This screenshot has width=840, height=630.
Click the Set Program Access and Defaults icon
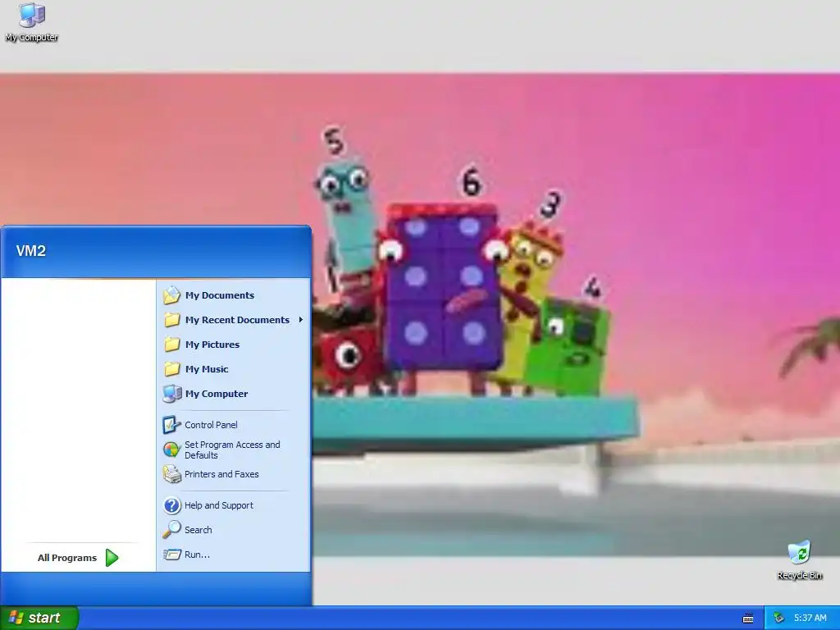(x=171, y=450)
